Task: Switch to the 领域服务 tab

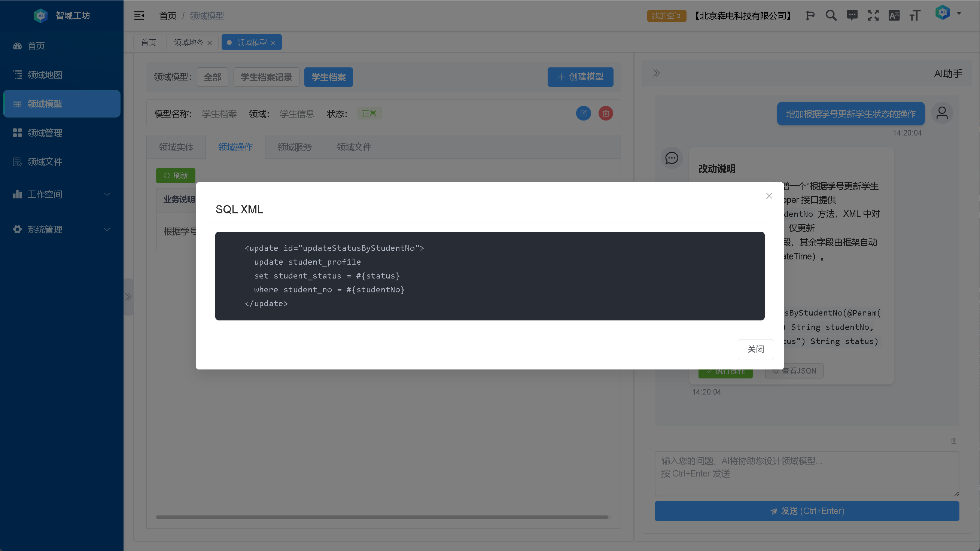Action: [294, 147]
